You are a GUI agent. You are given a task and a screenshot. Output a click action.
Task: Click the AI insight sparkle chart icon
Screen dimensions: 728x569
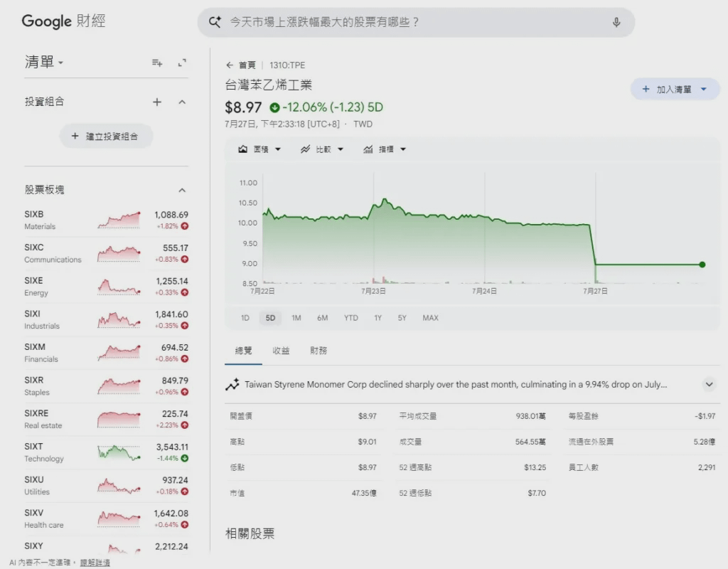pos(232,385)
